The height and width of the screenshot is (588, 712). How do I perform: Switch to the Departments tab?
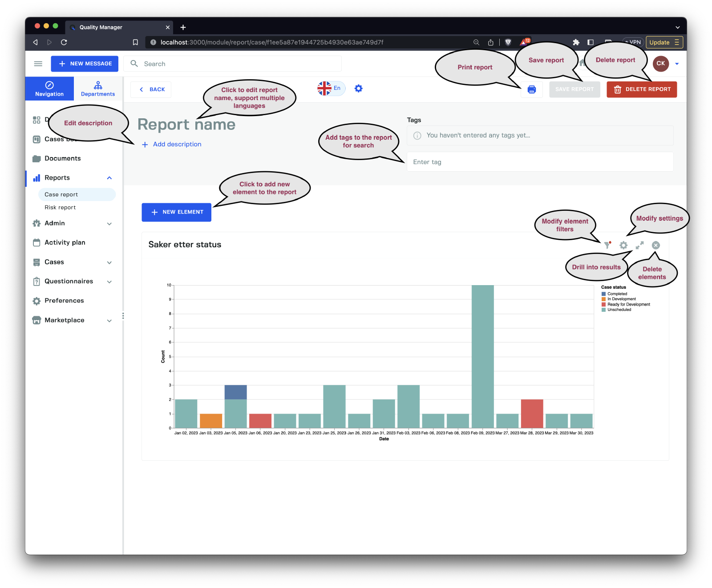[x=98, y=89]
